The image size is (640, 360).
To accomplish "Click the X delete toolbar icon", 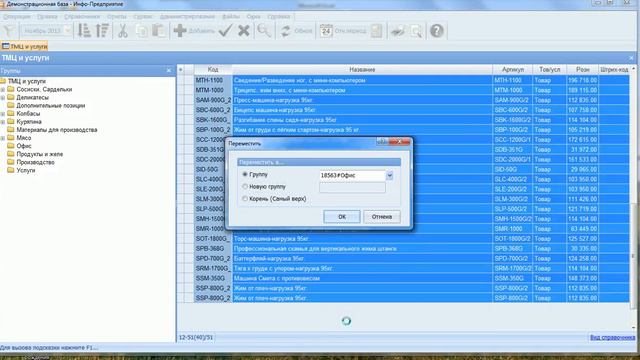I will (x=244, y=31).
